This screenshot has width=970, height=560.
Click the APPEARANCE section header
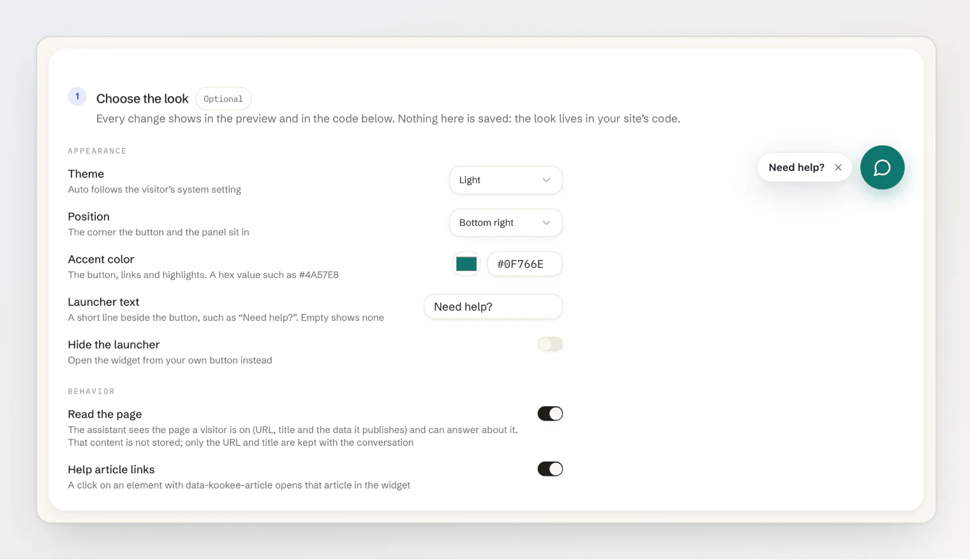97,151
